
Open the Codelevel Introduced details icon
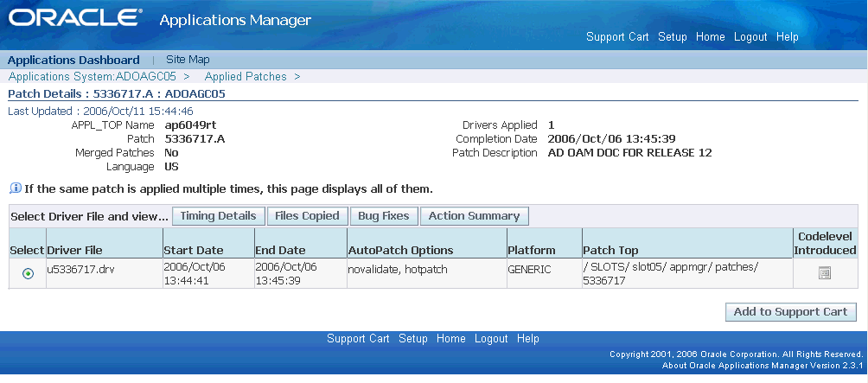tap(825, 273)
